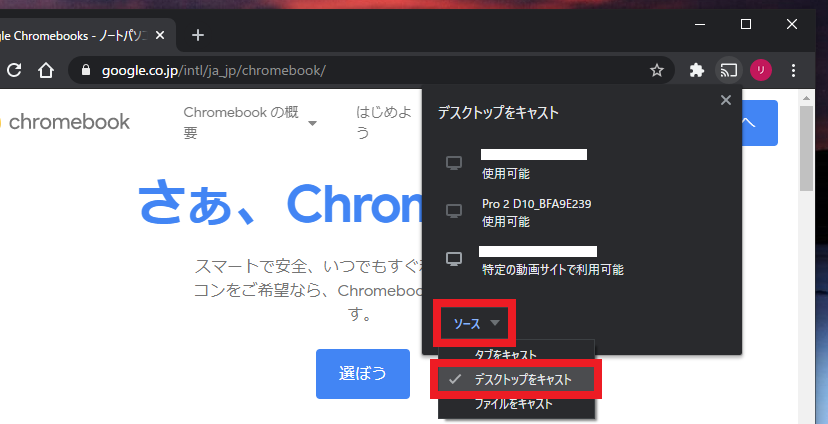Bookmark this page with star icon

657,71
